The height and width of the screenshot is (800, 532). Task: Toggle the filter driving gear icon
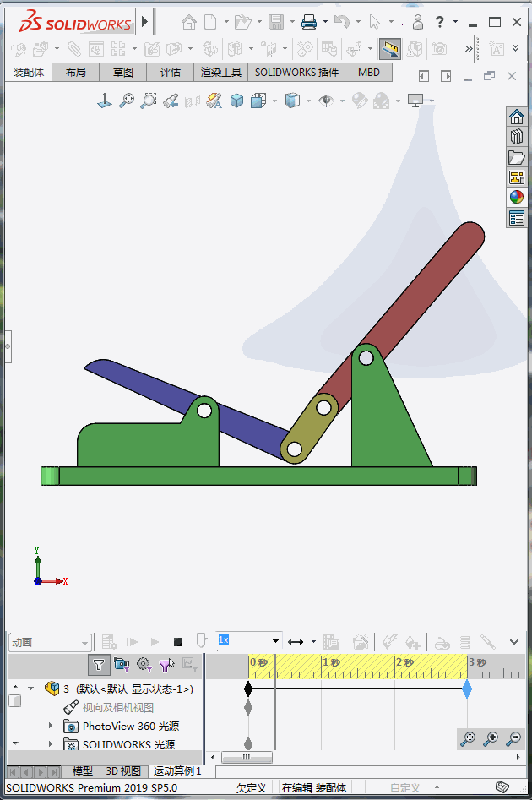(144, 665)
